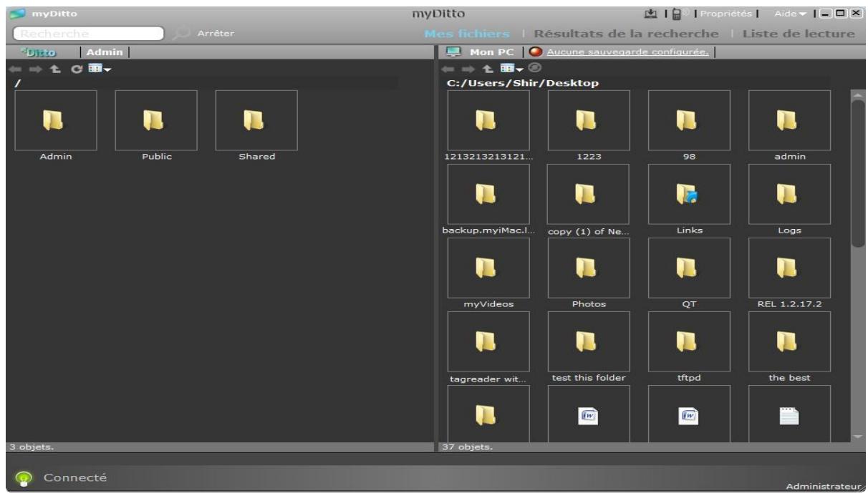Select the tftpd folder
868x496 pixels.
pyautogui.click(x=689, y=347)
